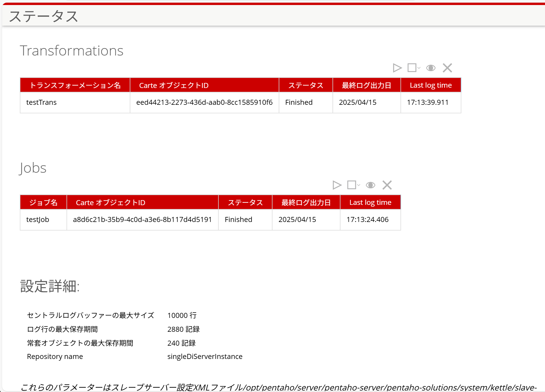Click Last log time header in Jobs table
The image size is (545, 392).
[x=370, y=202]
